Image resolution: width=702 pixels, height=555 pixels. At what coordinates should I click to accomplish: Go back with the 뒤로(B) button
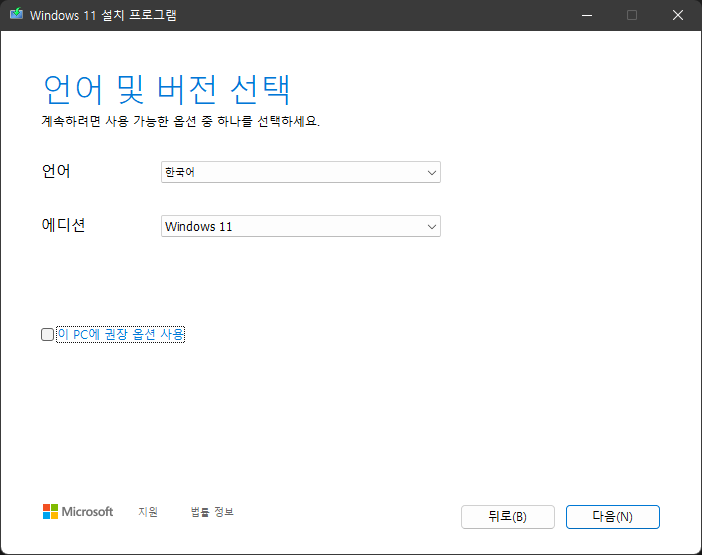(x=508, y=517)
